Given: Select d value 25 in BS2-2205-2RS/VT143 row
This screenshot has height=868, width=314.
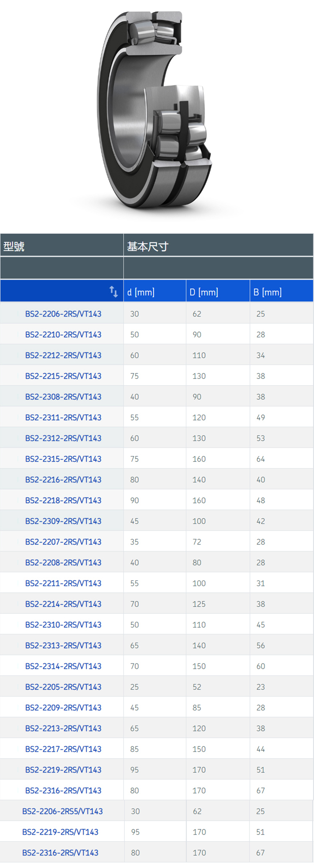Looking at the screenshot, I should pos(134,687).
